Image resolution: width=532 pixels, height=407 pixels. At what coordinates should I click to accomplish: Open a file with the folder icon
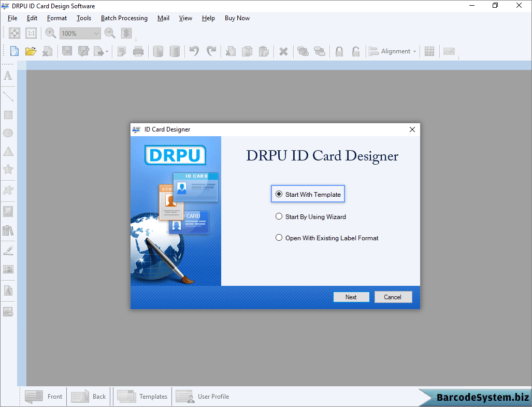(31, 51)
